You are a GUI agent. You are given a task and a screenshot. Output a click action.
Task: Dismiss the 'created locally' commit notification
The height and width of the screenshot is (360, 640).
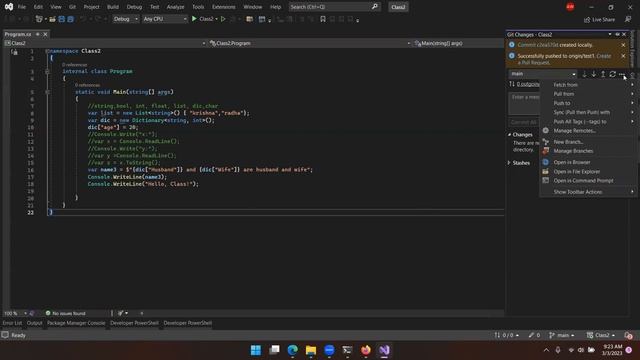coord(623,45)
